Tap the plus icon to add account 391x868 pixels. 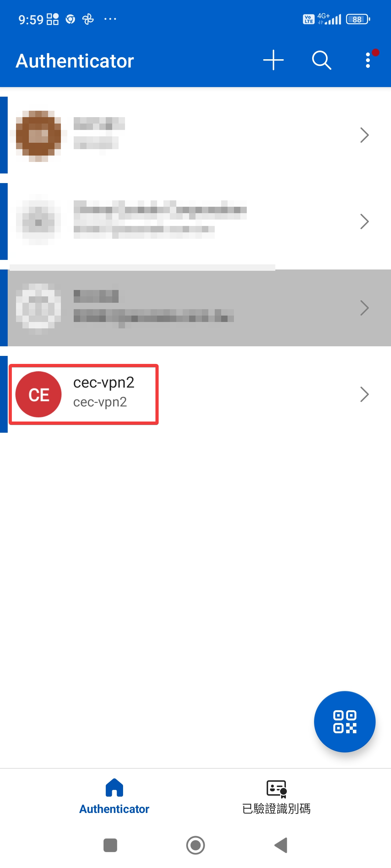pos(273,60)
